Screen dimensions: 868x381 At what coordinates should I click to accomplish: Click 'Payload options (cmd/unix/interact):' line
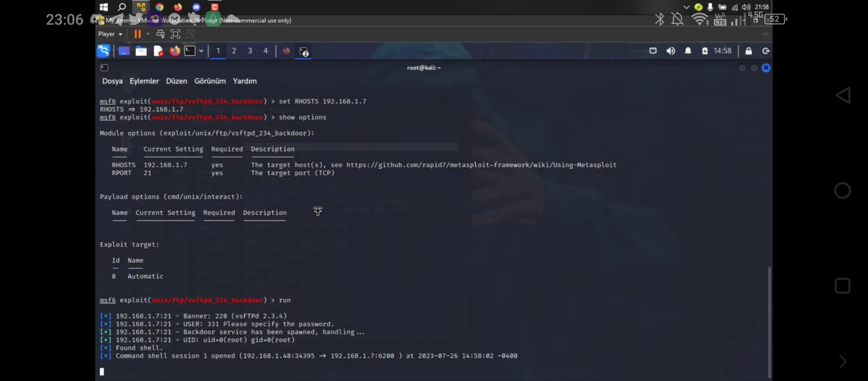point(171,197)
